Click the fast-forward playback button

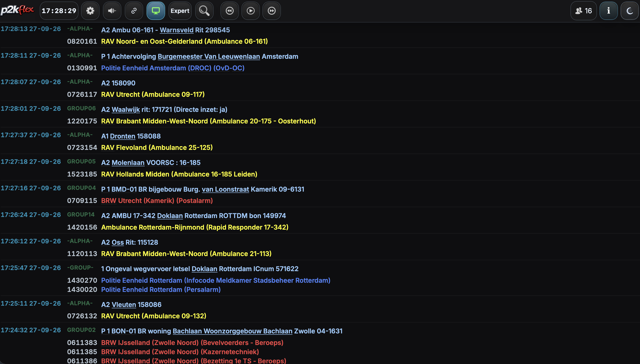pyautogui.click(x=272, y=11)
